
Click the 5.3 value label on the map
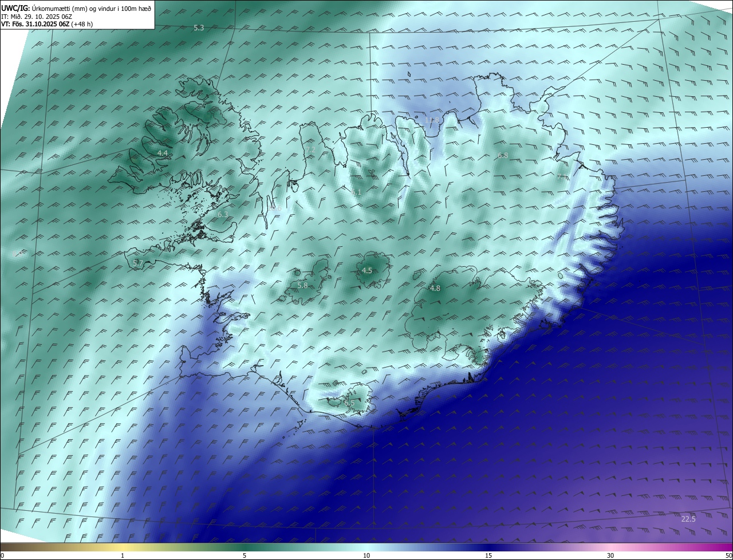tap(199, 27)
